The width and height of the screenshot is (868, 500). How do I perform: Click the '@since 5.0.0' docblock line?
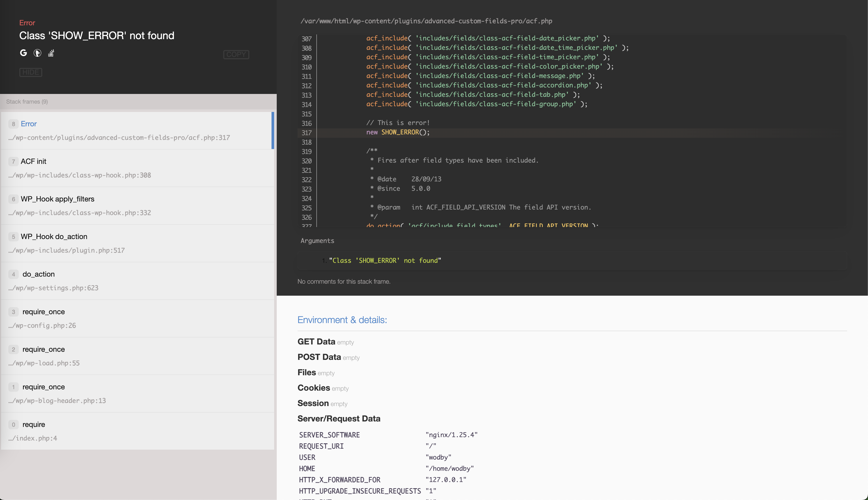point(400,188)
